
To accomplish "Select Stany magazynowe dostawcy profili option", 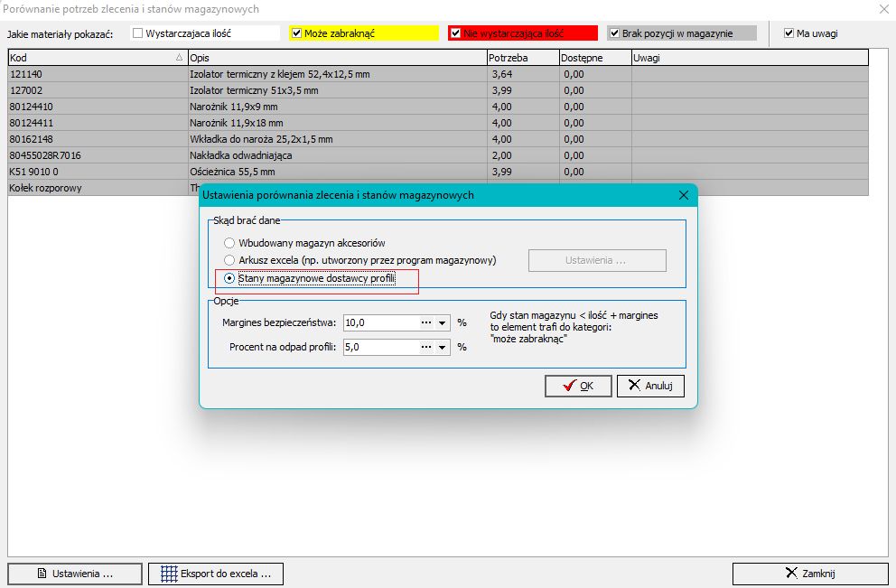I will [x=229, y=278].
